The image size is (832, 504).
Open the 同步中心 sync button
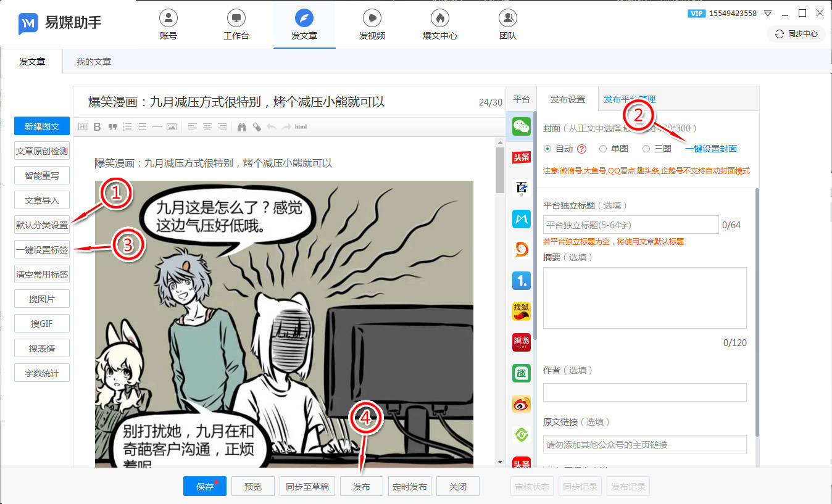[x=796, y=34]
